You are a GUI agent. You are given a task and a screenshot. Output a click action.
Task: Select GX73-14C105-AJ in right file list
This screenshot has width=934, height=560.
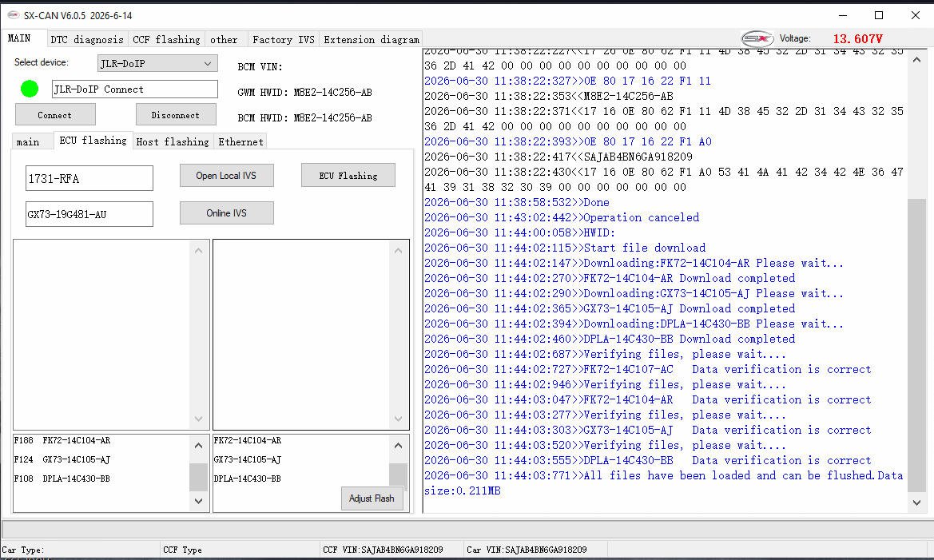[x=248, y=459]
